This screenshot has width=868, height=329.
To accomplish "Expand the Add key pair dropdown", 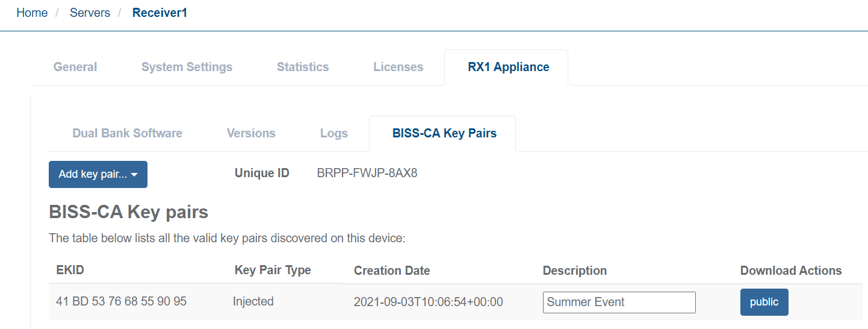I will click(x=98, y=174).
